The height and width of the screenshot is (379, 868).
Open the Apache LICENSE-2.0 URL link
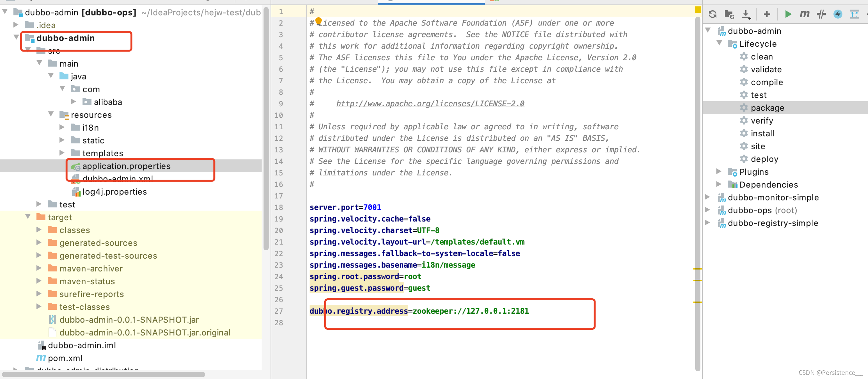tap(430, 103)
